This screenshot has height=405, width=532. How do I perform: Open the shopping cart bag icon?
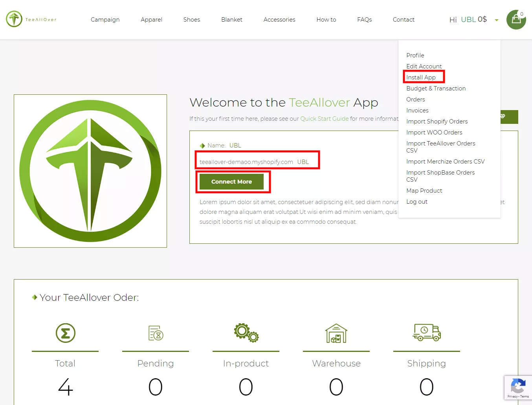coord(516,20)
